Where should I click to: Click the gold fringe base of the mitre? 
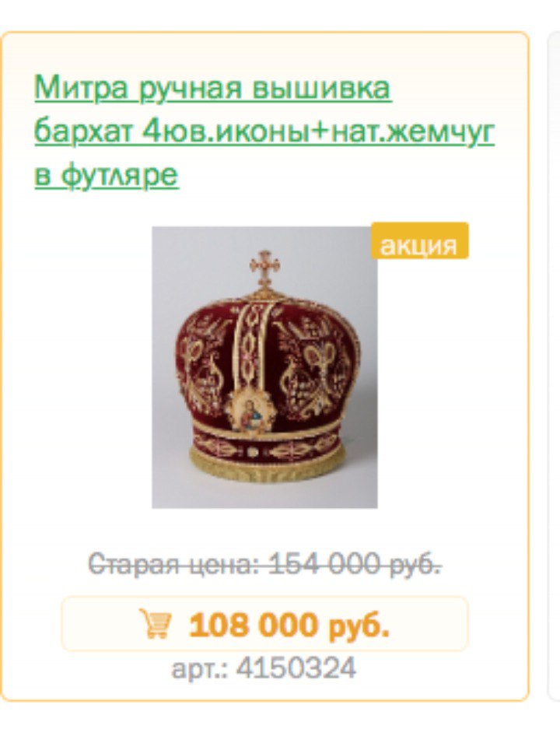coord(266,467)
